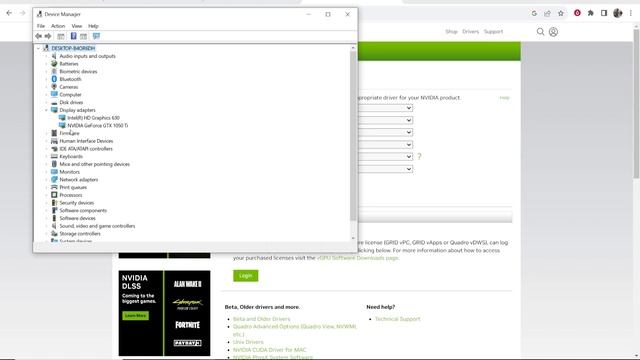The height and width of the screenshot is (360, 640).
Task: Expand the Security devices category
Action: tap(47, 203)
